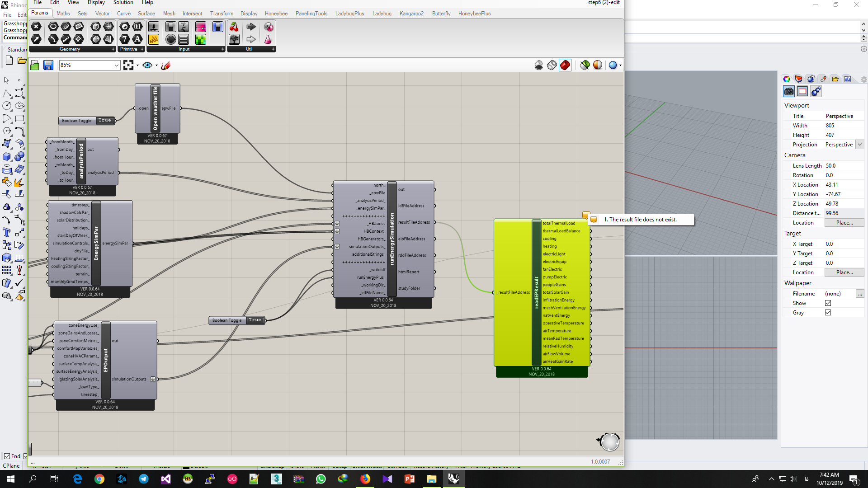Click the canvas compass navigation widget
The width and height of the screenshot is (868, 488).
click(609, 441)
